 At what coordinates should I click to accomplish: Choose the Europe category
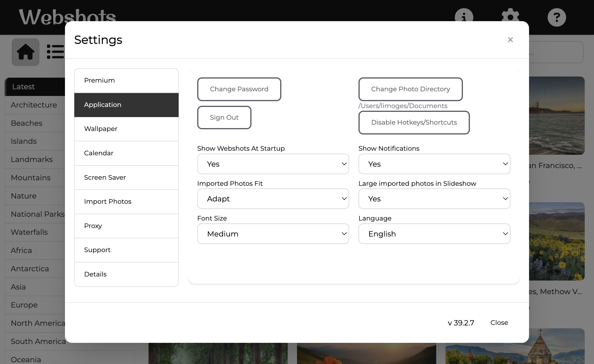pos(35,305)
